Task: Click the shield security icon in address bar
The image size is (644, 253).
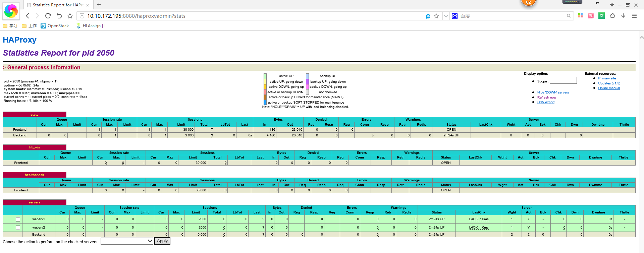Action: [82, 16]
